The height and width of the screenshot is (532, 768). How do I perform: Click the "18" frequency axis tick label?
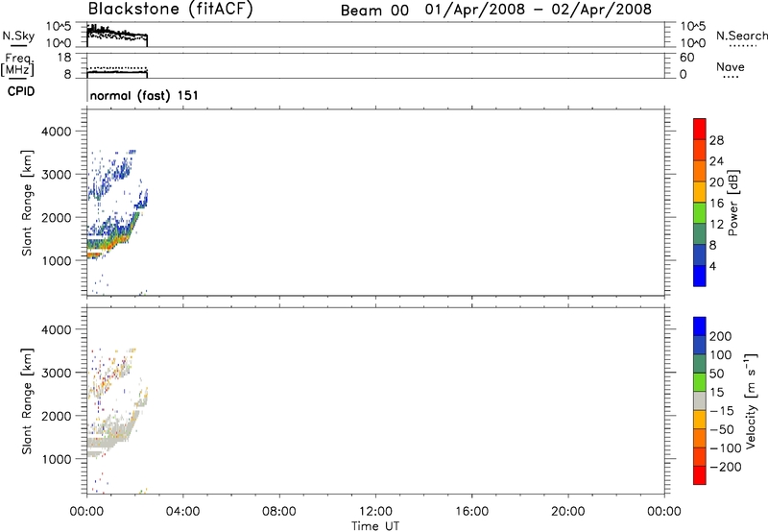click(x=63, y=58)
